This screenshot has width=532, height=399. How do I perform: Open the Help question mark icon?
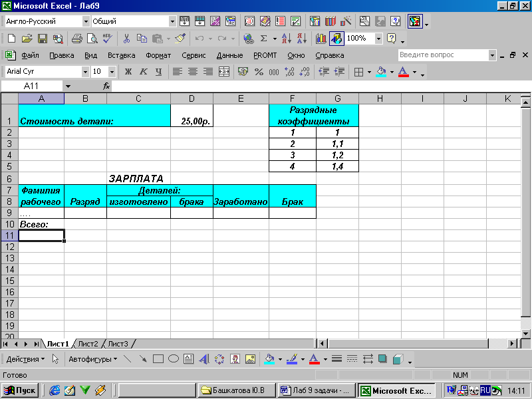pyautogui.click(x=391, y=39)
